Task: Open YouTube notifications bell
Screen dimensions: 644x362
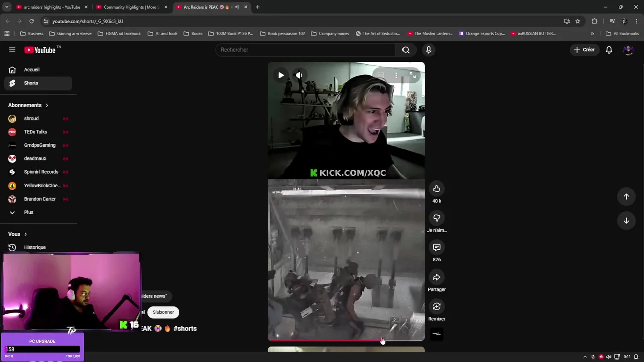Action: (609, 50)
